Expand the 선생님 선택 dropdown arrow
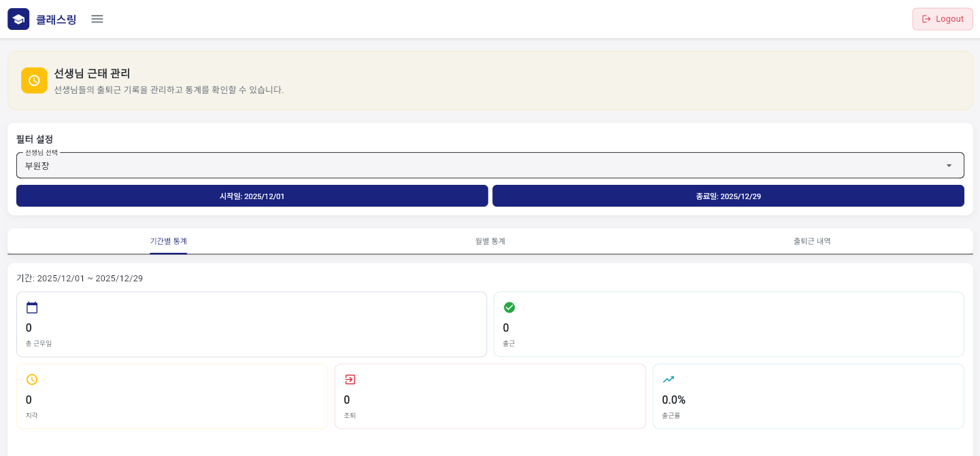Viewport: 980px width, 456px height. tap(949, 166)
